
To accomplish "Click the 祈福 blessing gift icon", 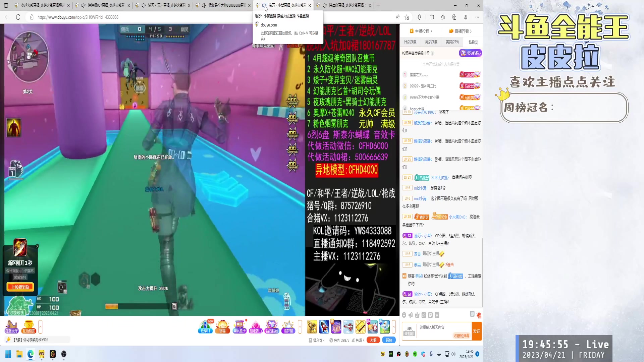I will [x=223, y=326].
